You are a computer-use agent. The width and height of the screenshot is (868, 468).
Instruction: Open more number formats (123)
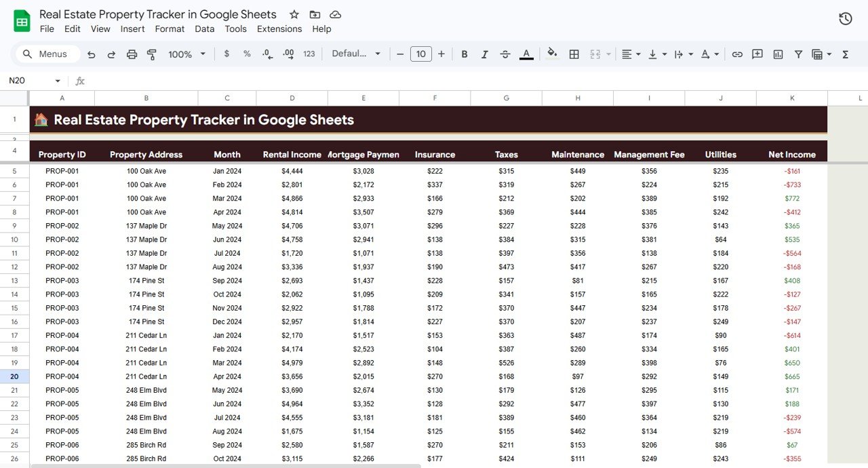coord(309,54)
